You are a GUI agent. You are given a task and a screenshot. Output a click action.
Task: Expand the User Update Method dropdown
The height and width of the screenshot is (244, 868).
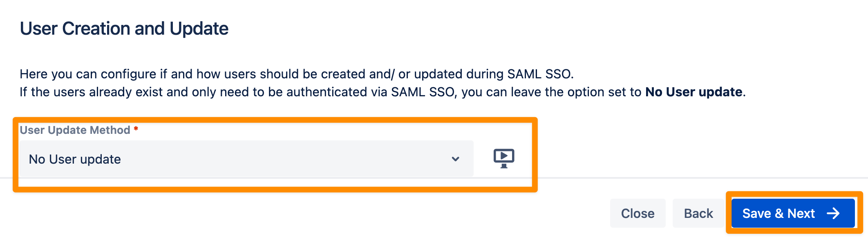(x=246, y=159)
